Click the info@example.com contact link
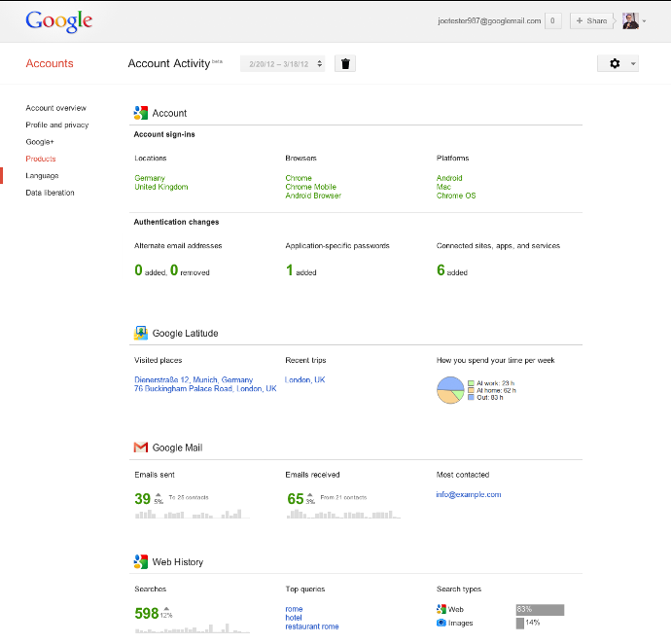The width and height of the screenshot is (671, 644). point(469,494)
